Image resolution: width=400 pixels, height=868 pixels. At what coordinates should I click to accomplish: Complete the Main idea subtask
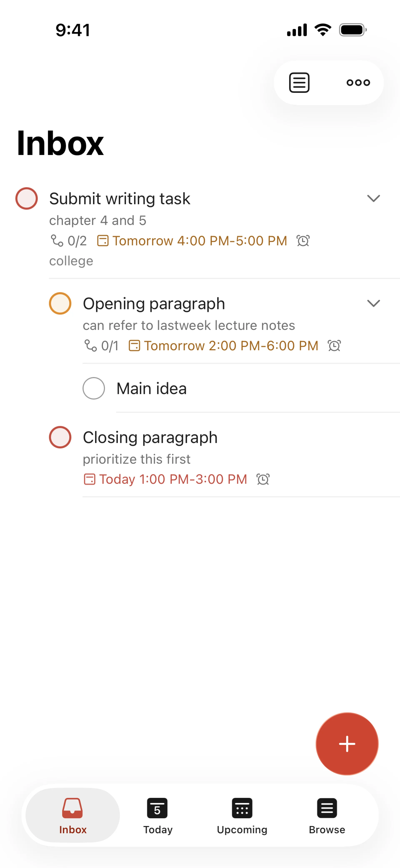94,388
